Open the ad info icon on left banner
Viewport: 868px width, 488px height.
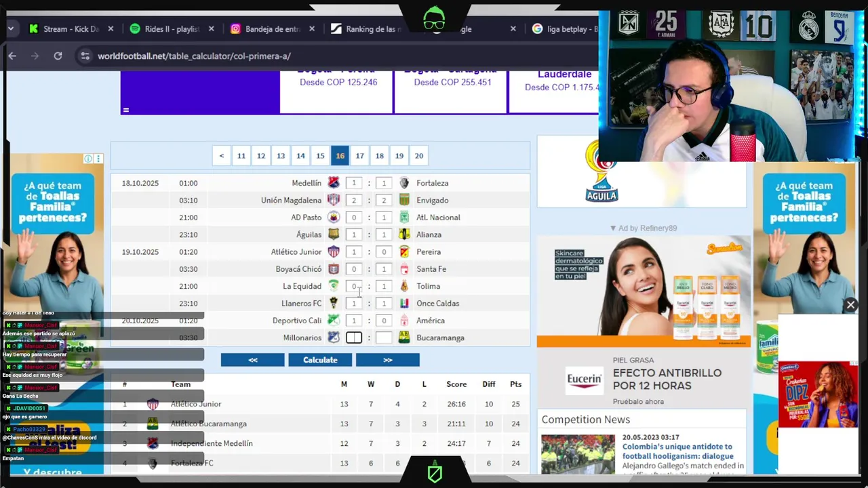click(87, 159)
